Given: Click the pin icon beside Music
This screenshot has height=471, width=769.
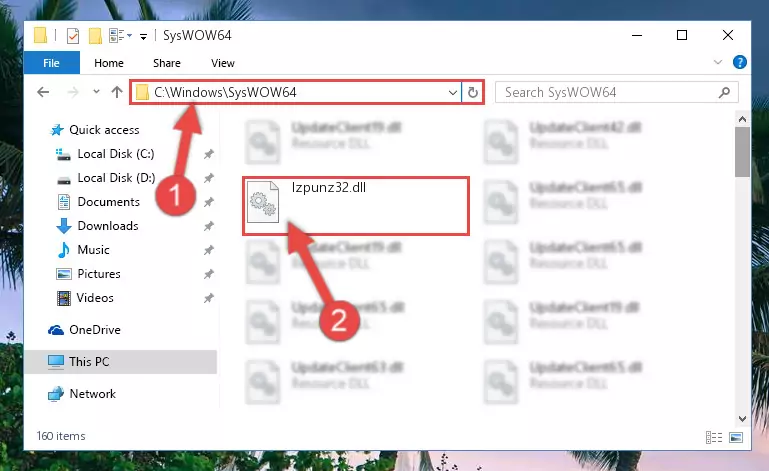Looking at the screenshot, I should (208, 250).
